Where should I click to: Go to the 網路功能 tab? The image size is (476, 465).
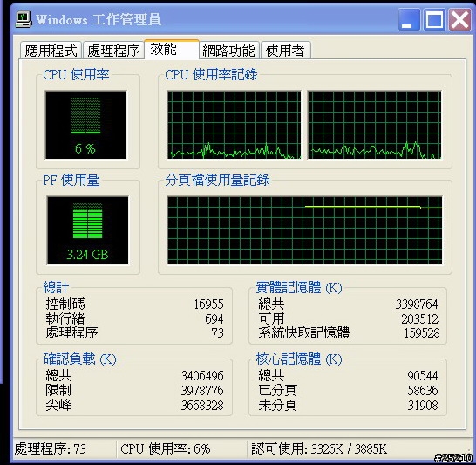pos(228,50)
